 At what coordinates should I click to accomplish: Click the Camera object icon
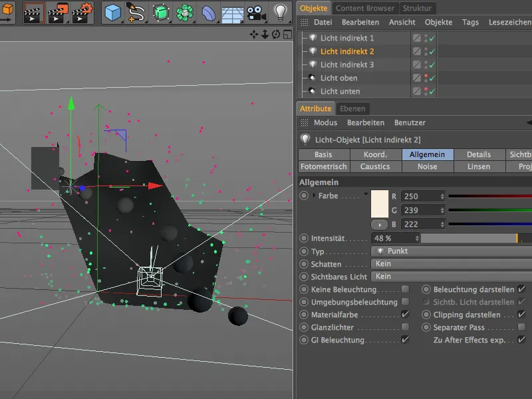point(256,13)
